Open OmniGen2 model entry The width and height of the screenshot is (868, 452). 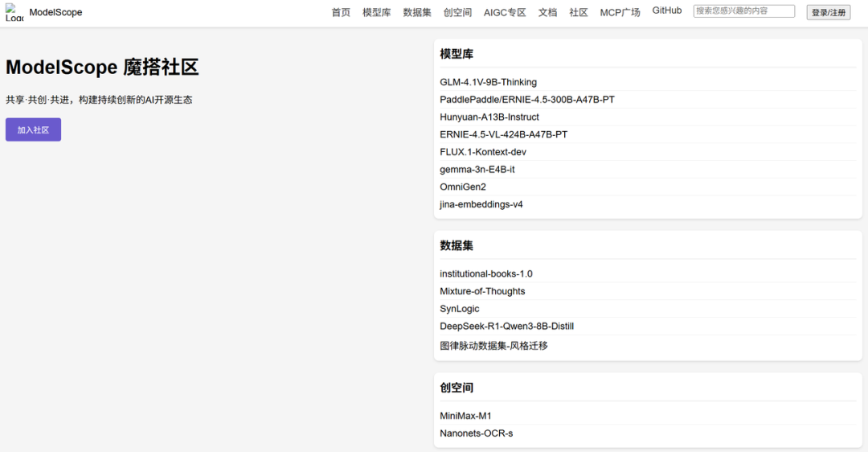pyautogui.click(x=463, y=187)
